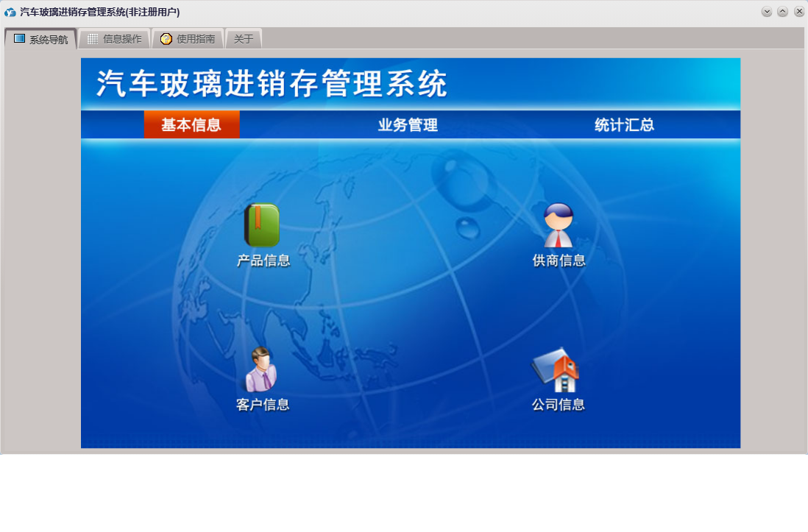Open the 客户信息 customer person icon
Image resolution: width=808 pixels, height=532 pixels.
pyautogui.click(x=261, y=369)
